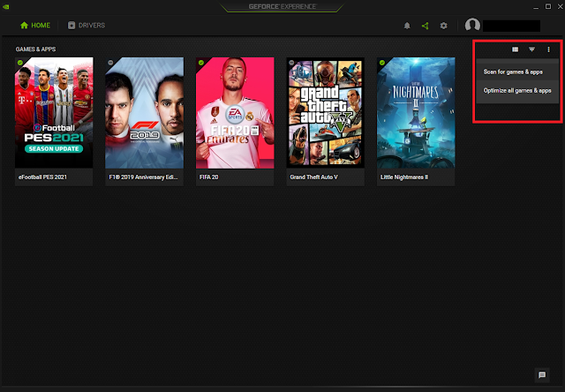Switch to grid view icon
Viewport: 565px width, 392px height.
[516, 49]
